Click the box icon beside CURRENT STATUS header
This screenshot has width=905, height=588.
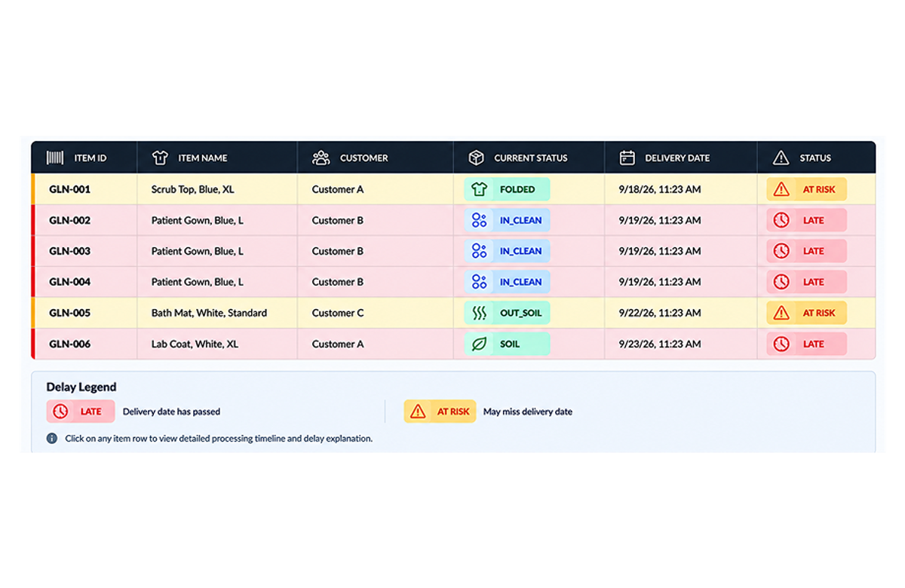(x=476, y=158)
